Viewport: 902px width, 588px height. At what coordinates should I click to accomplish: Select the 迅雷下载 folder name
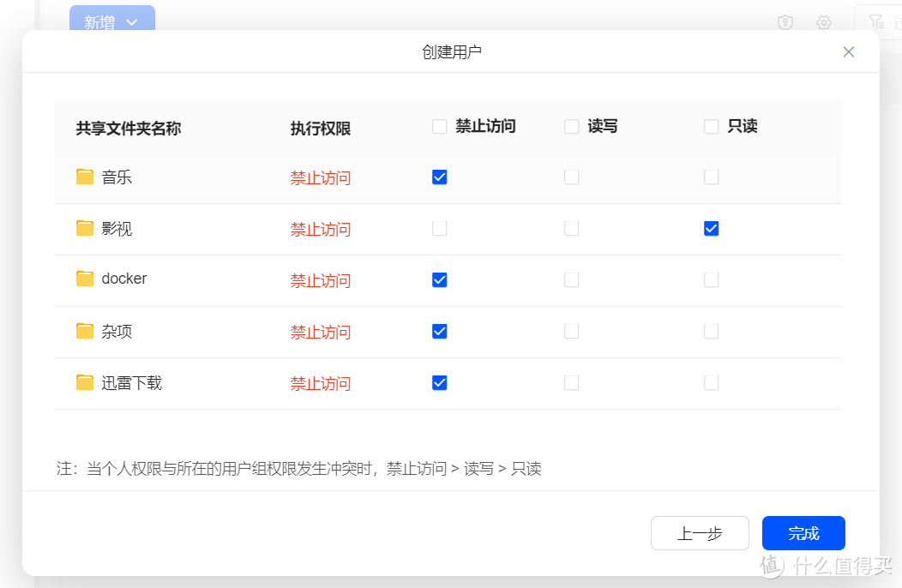coord(132,383)
